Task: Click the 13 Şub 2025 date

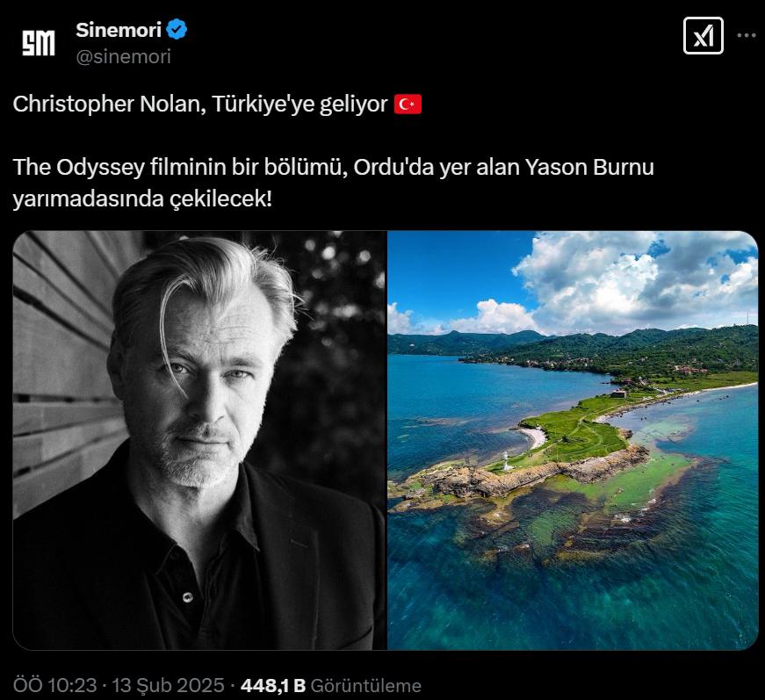Action: (x=168, y=685)
